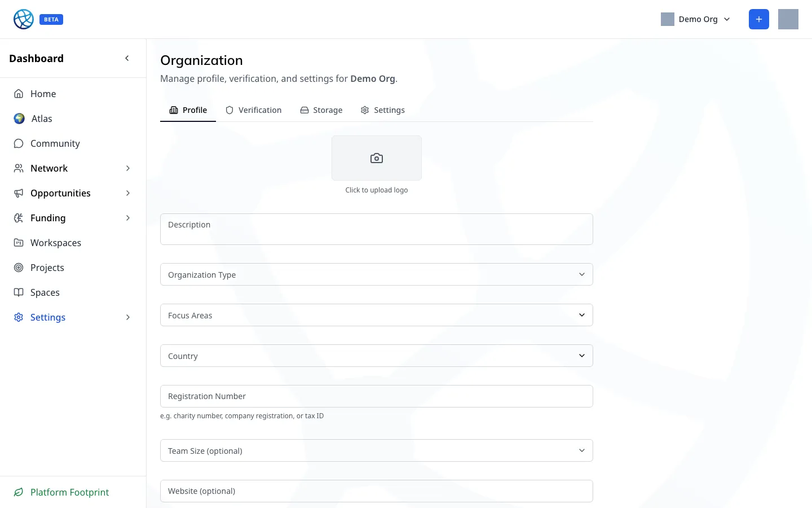812x508 pixels.
Task: Open the Organization Type dropdown
Action: pos(377,274)
